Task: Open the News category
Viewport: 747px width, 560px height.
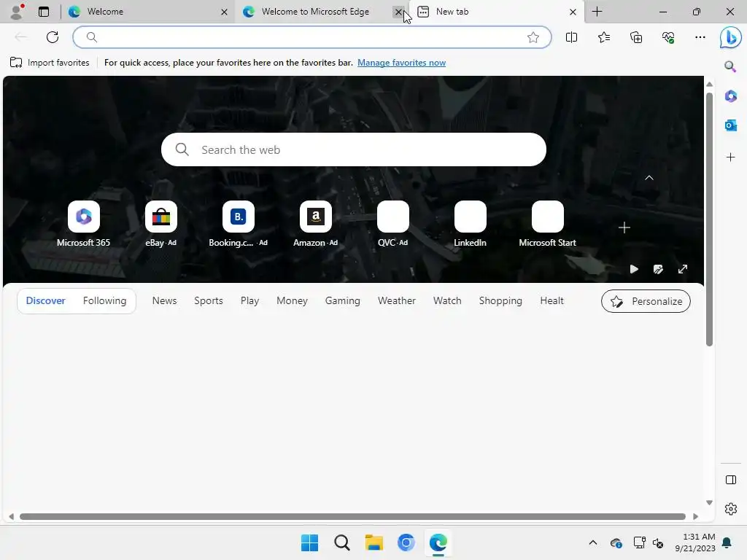Action: [164, 300]
